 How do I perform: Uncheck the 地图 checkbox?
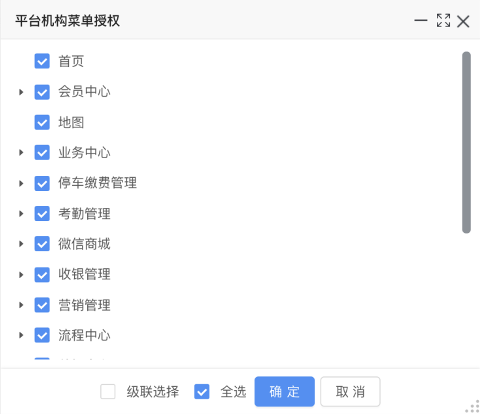(x=42, y=122)
